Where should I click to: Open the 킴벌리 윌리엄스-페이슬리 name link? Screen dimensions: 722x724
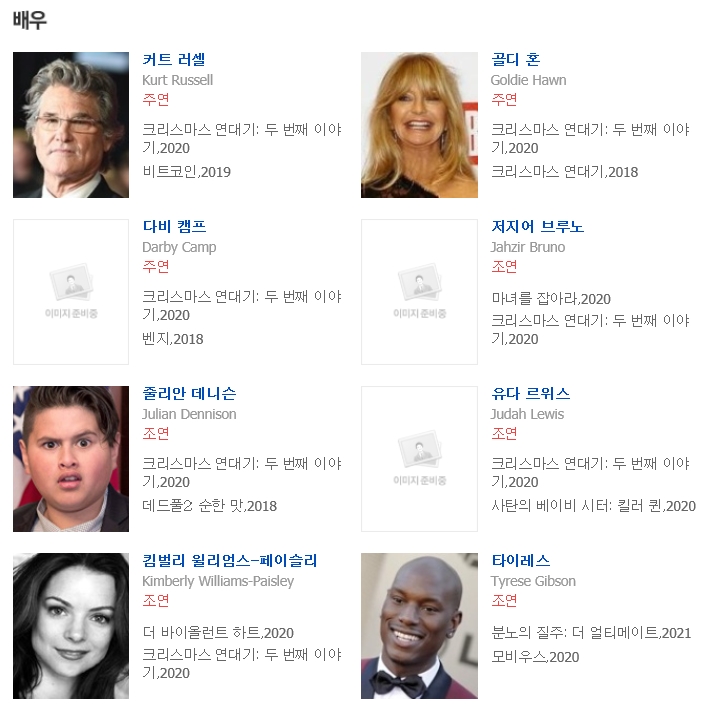click(230, 561)
